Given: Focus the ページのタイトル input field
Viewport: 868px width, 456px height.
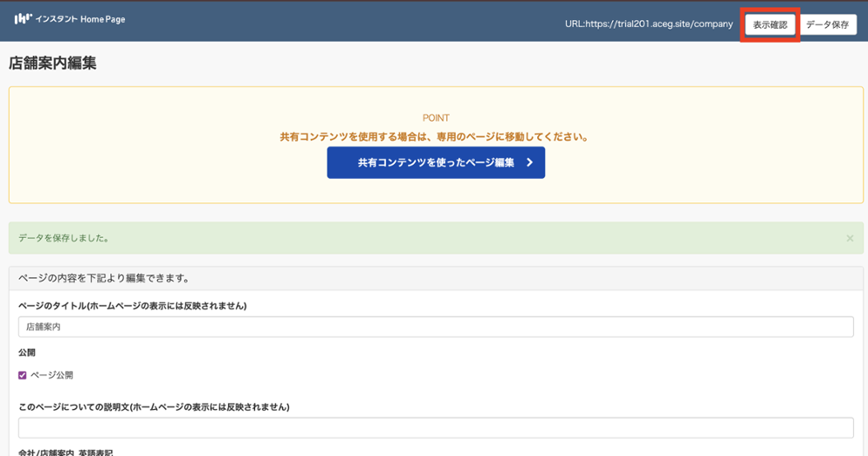Looking at the screenshot, I should pyautogui.click(x=436, y=327).
